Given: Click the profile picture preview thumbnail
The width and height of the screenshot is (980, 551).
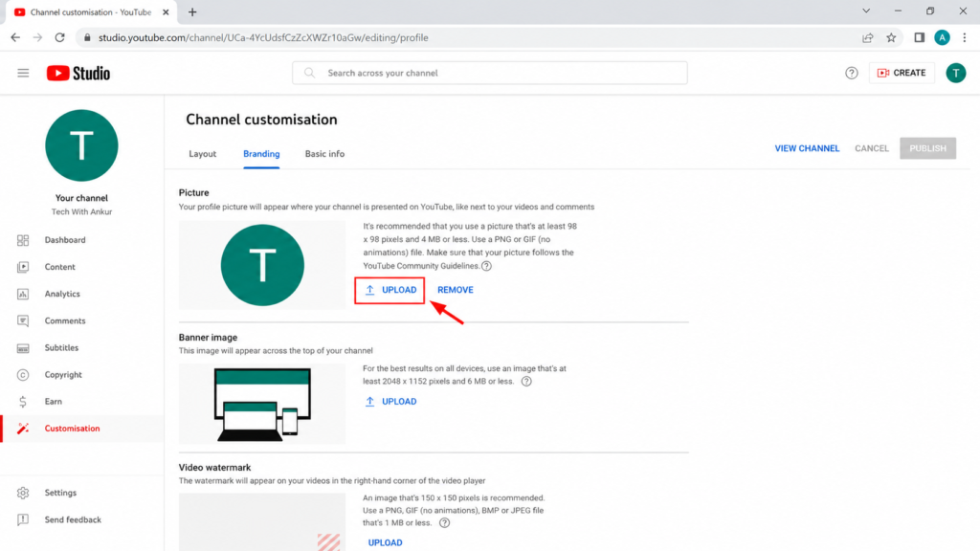Looking at the screenshot, I should 262,265.
